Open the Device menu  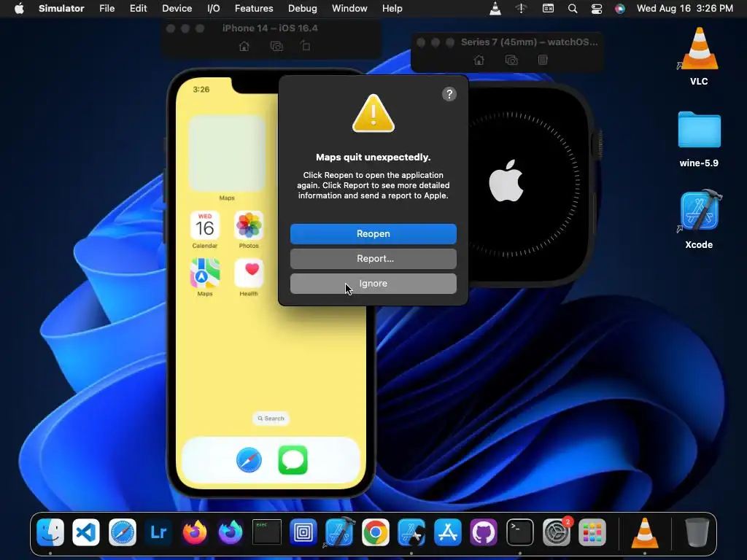pos(177,9)
